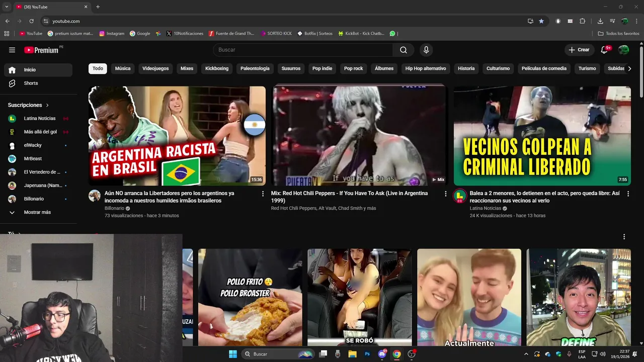Click the YouTube search input field

pyautogui.click(x=303, y=50)
